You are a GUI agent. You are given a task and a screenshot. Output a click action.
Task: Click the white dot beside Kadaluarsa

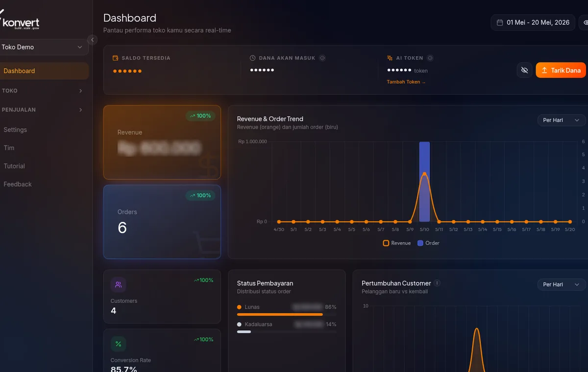[x=240, y=325]
